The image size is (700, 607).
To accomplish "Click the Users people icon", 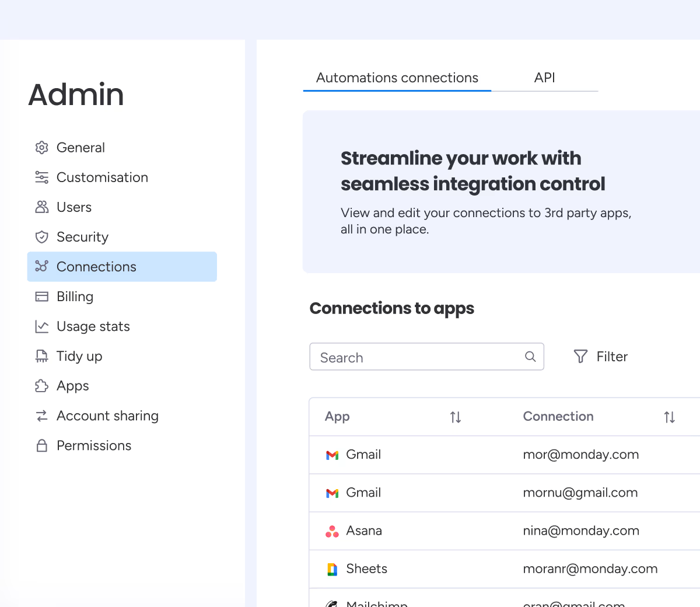I will click(x=41, y=207).
